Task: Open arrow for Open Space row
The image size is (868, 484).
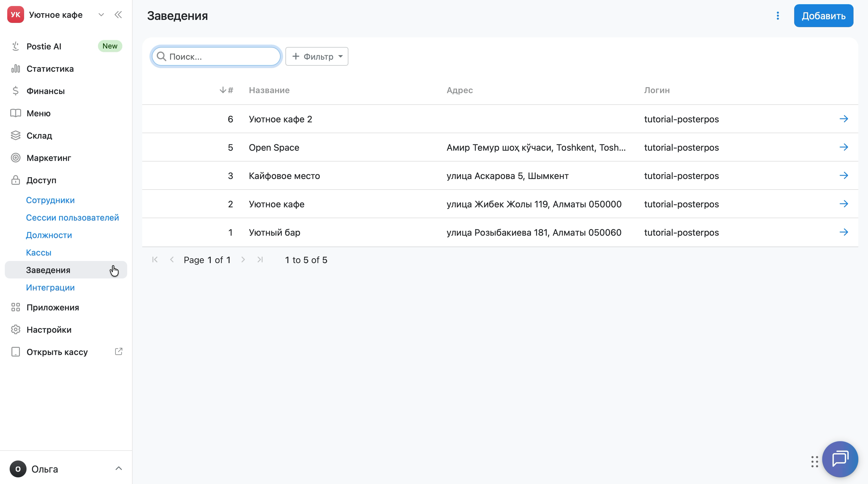Action: click(x=844, y=147)
